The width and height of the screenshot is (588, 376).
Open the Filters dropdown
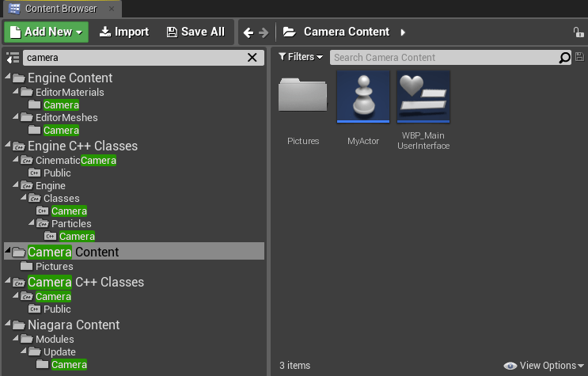point(301,57)
